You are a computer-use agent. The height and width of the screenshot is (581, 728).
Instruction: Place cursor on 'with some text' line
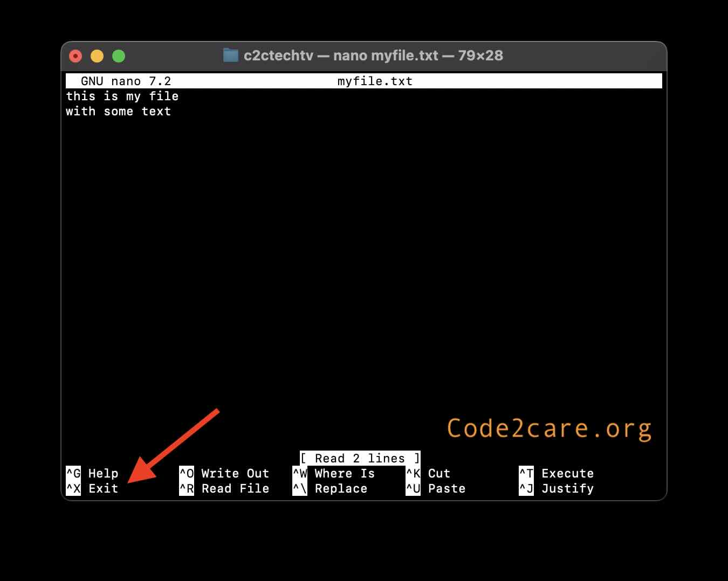point(119,111)
